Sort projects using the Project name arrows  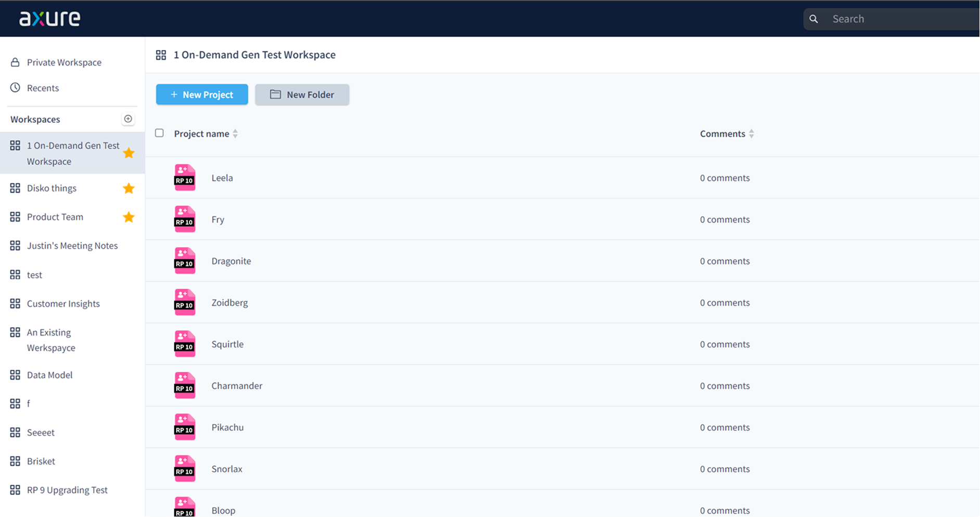[x=235, y=133]
